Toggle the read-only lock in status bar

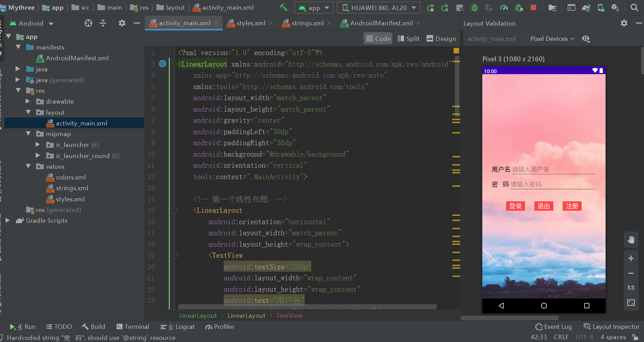coord(635,337)
